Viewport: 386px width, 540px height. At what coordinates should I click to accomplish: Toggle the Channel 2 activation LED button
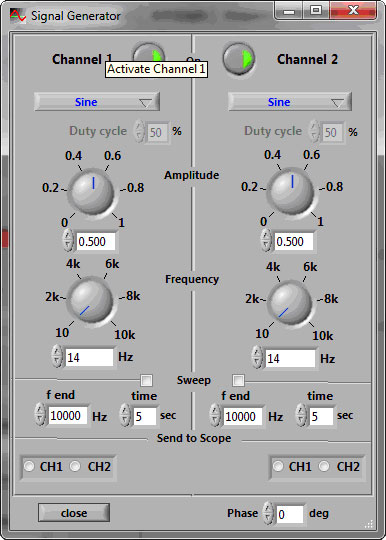239,59
